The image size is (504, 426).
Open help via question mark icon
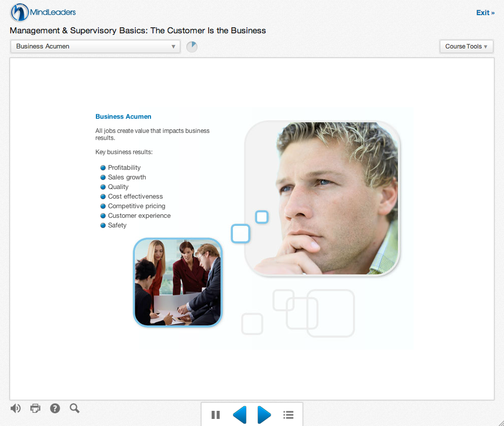55,408
